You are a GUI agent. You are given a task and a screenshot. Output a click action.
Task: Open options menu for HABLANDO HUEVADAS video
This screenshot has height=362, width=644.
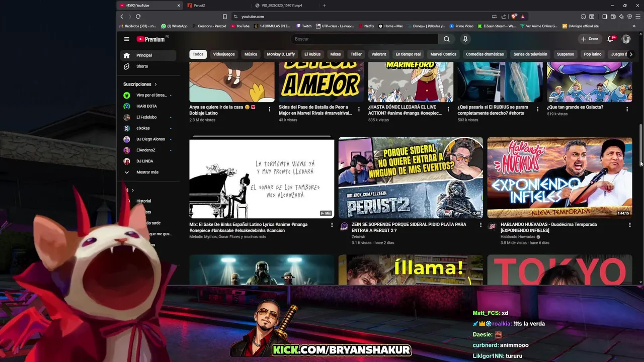coord(629,225)
